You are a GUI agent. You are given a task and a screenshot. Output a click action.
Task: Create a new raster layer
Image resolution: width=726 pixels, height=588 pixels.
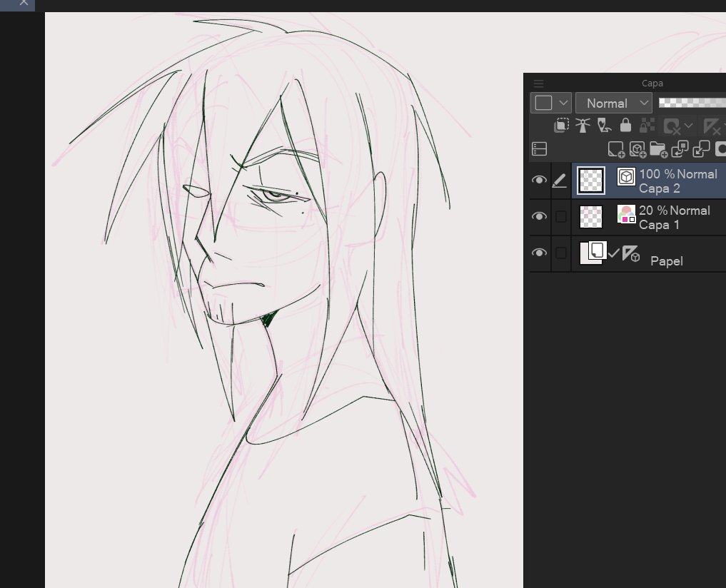[615, 149]
